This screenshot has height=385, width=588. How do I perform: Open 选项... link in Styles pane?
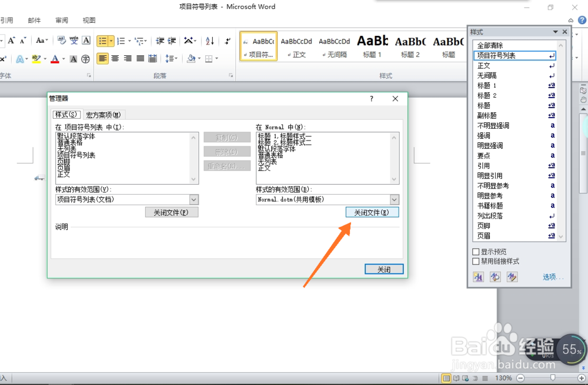pyautogui.click(x=553, y=277)
